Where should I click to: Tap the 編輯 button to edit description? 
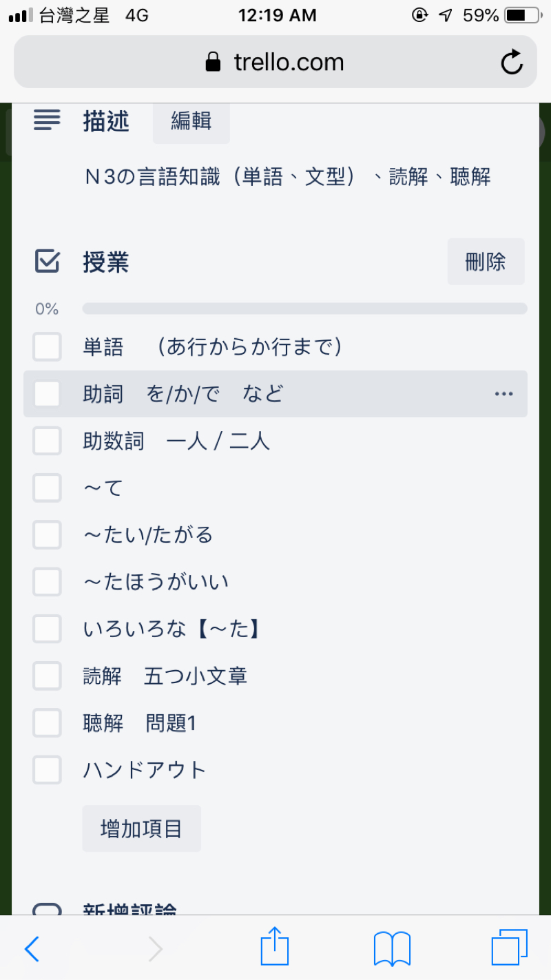191,123
